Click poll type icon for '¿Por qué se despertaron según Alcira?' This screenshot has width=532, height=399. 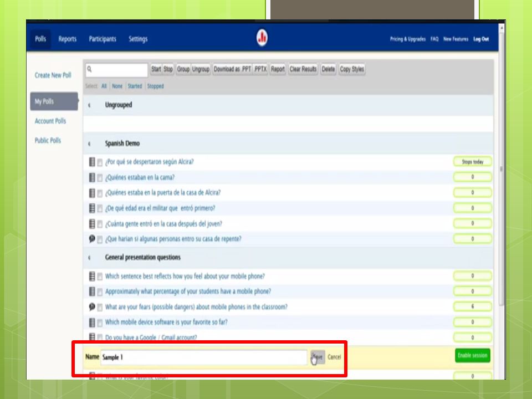tap(92, 162)
